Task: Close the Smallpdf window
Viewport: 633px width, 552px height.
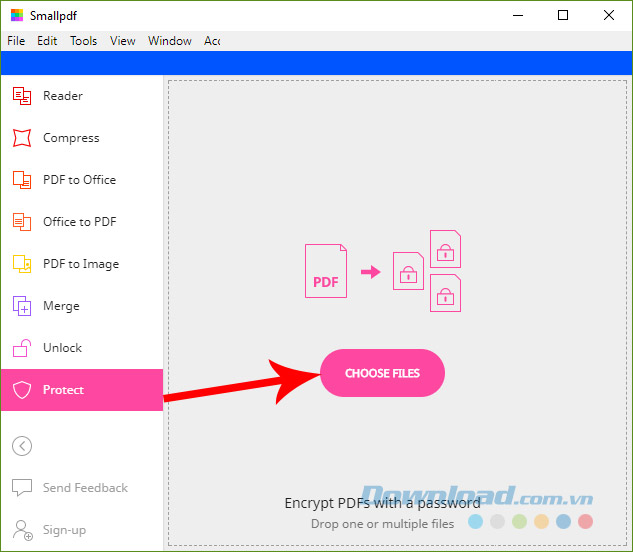Action: click(609, 15)
